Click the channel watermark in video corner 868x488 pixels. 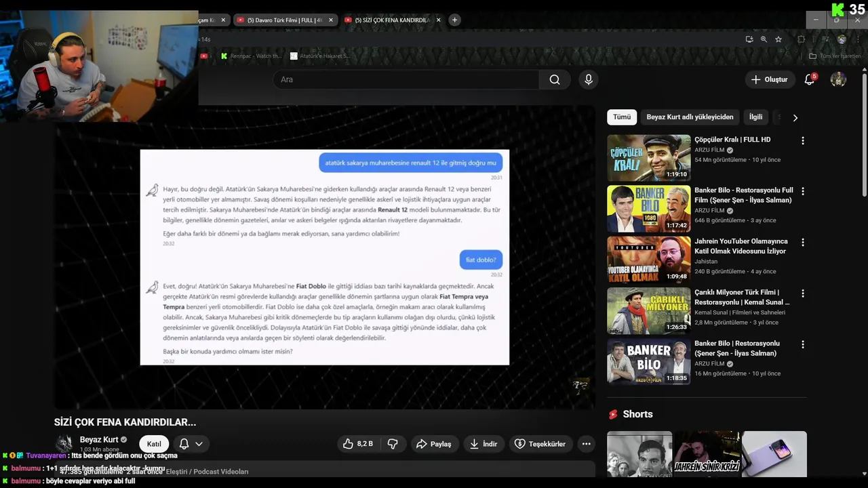(580, 387)
